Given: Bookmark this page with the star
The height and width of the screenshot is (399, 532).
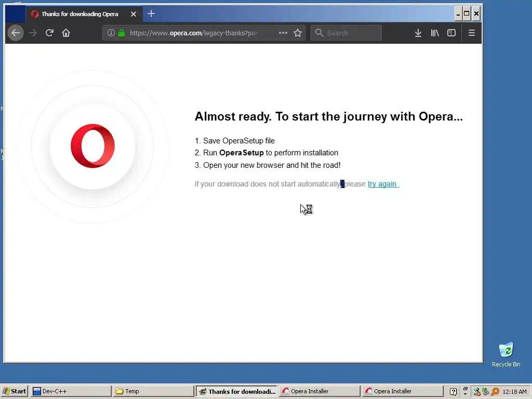Looking at the screenshot, I should [x=298, y=33].
